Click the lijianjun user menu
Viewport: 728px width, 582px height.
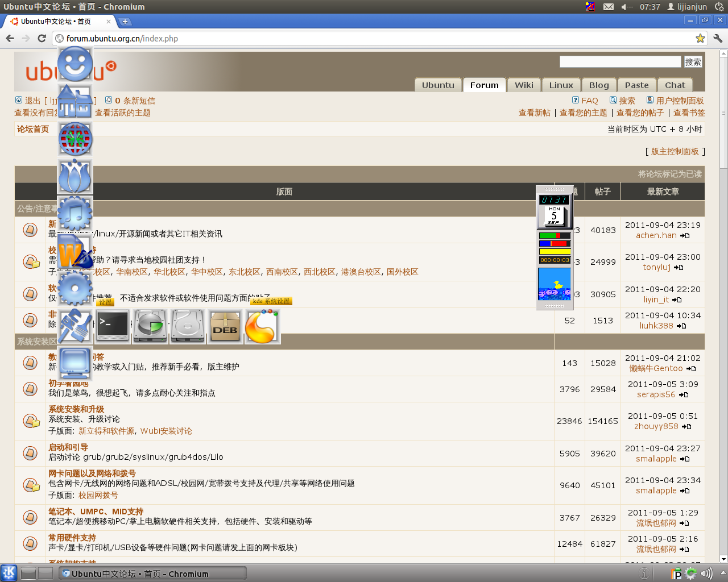tap(687, 7)
